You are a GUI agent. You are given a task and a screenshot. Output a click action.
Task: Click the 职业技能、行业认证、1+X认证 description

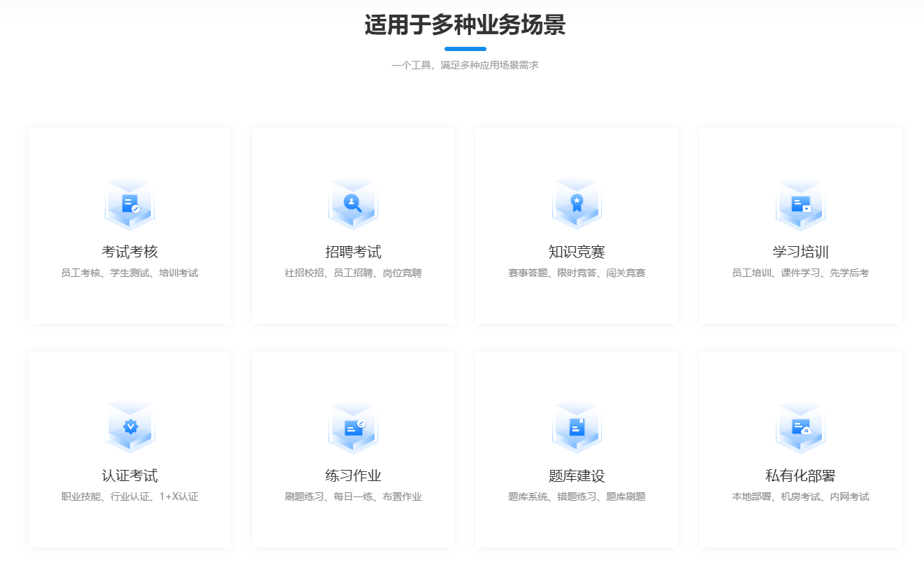click(x=130, y=496)
